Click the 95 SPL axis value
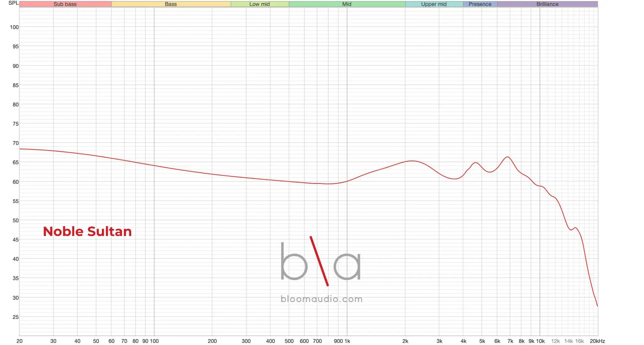Screen dimensions: 644x345 pos(15,47)
